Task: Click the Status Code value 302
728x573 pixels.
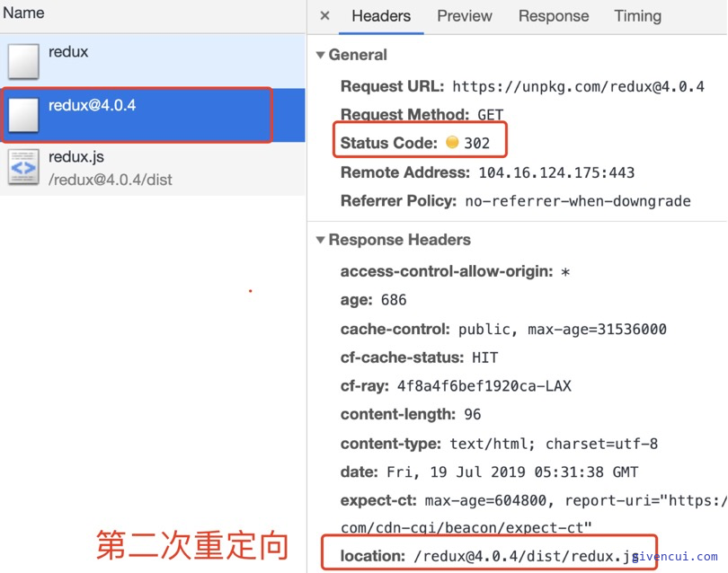Action: pyautogui.click(x=477, y=143)
